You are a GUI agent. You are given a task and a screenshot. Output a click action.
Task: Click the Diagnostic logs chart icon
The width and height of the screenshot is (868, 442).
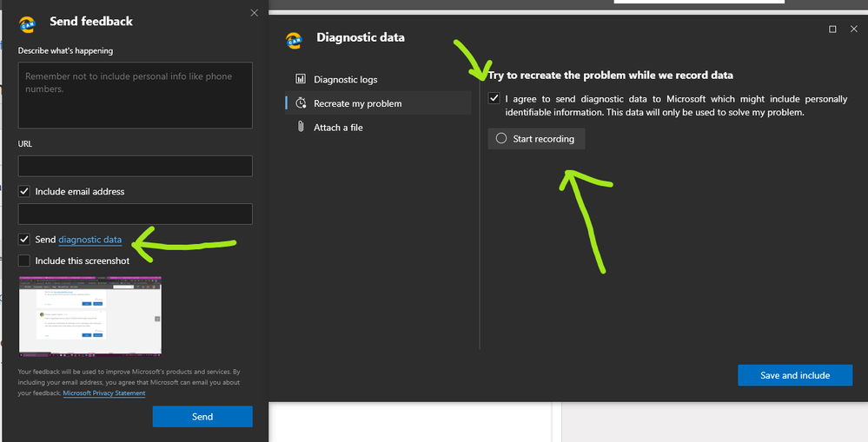pyautogui.click(x=301, y=79)
